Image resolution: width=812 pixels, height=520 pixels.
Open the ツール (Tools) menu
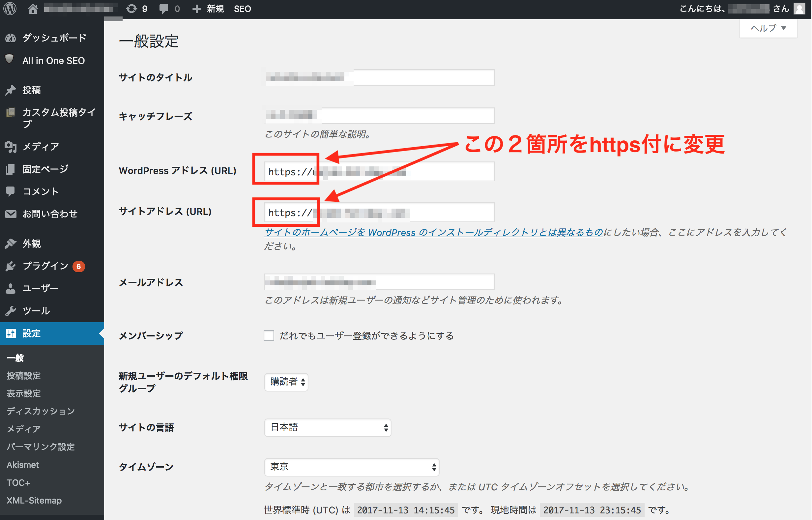(x=35, y=311)
